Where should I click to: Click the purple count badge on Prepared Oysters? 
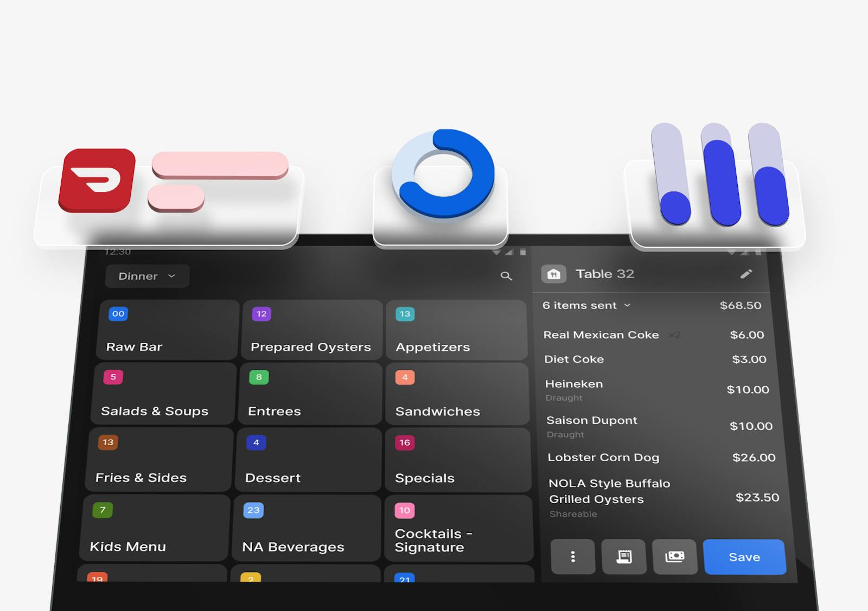pyautogui.click(x=261, y=313)
